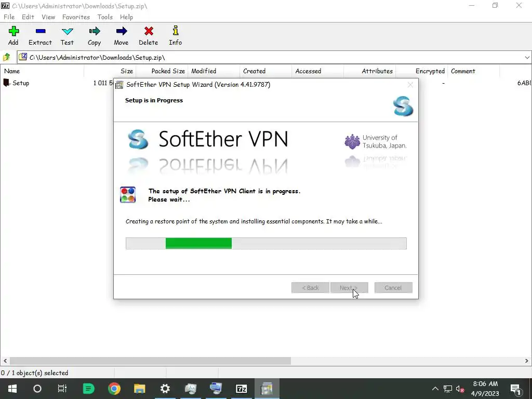Click the horizontal scrollbar thumb

[150, 361]
